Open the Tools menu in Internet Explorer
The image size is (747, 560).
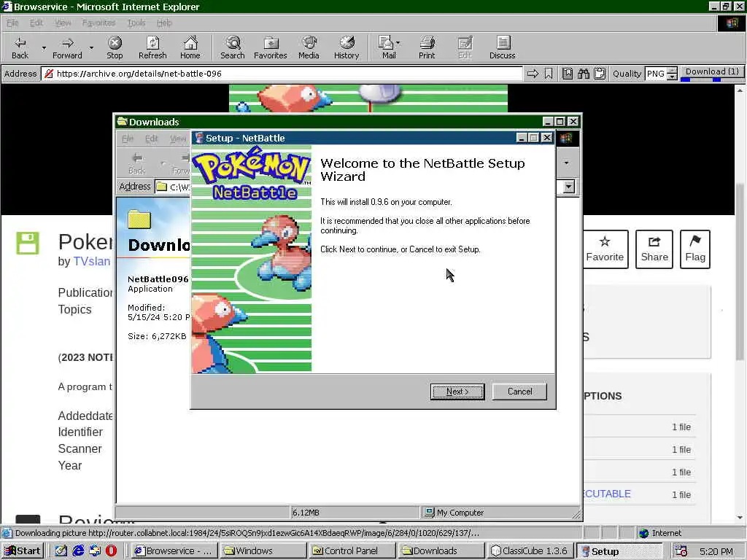click(136, 23)
